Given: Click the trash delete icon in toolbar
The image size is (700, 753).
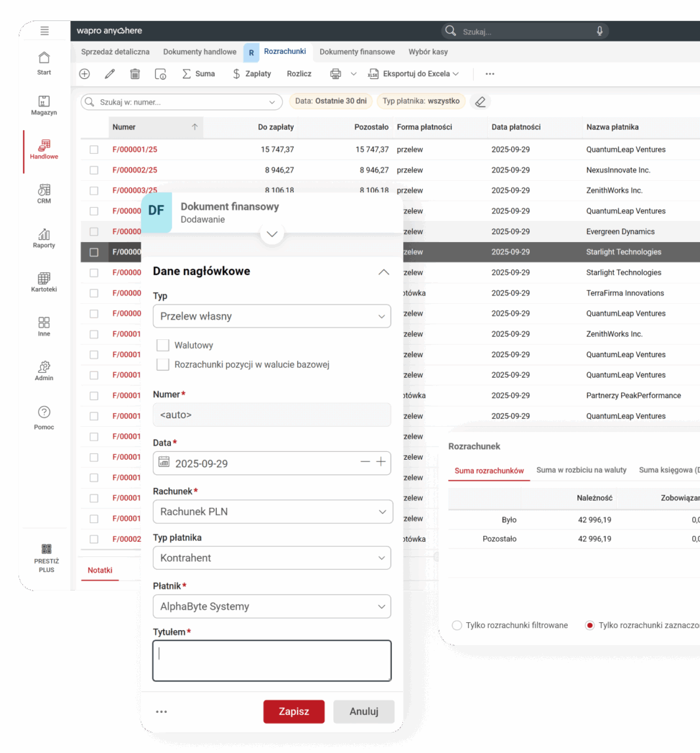Looking at the screenshot, I should 135,74.
